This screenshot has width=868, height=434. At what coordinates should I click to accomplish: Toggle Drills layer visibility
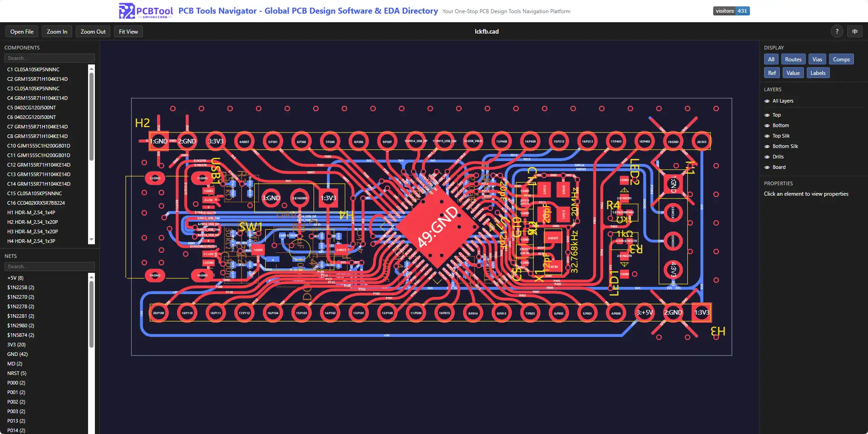(x=767, y=157)
